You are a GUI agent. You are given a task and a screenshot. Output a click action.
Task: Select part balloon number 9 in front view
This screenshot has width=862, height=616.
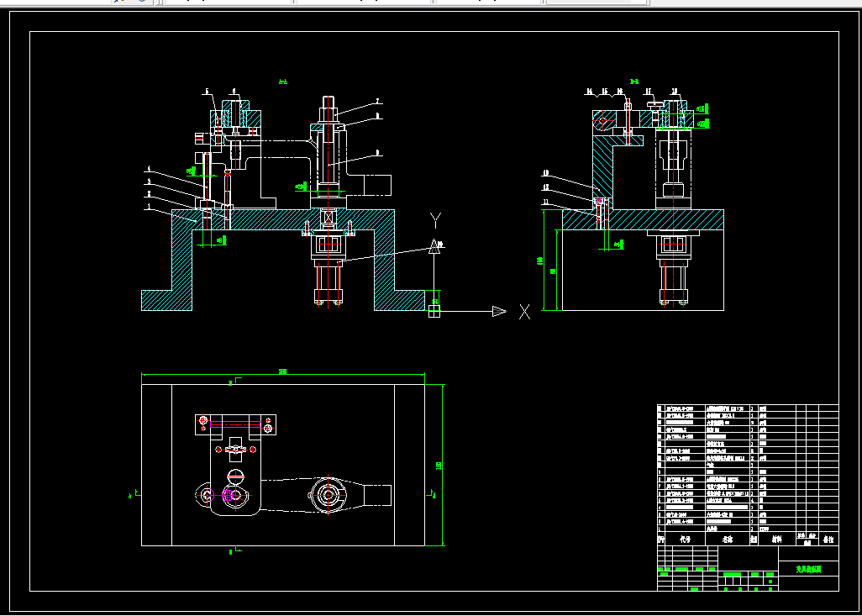378,152
